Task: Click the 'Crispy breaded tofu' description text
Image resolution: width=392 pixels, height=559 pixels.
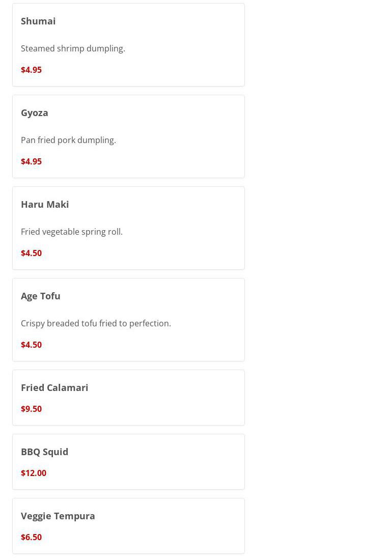Action: [x=96, y=323]
